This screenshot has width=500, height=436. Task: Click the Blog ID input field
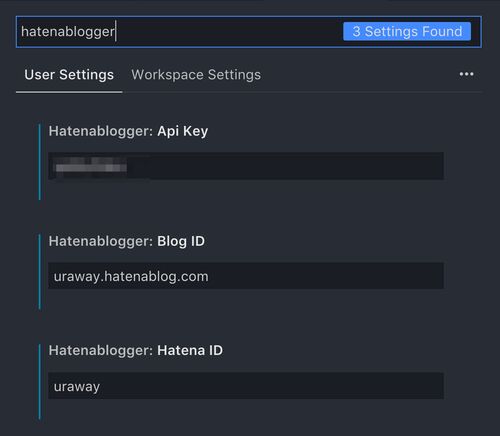[x=246, y=276]
